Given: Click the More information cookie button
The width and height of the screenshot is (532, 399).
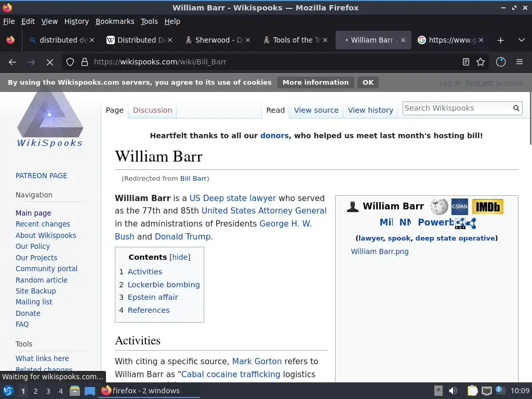Looking at the screenshot, I should pyautogui.click(x=315, y=83).
